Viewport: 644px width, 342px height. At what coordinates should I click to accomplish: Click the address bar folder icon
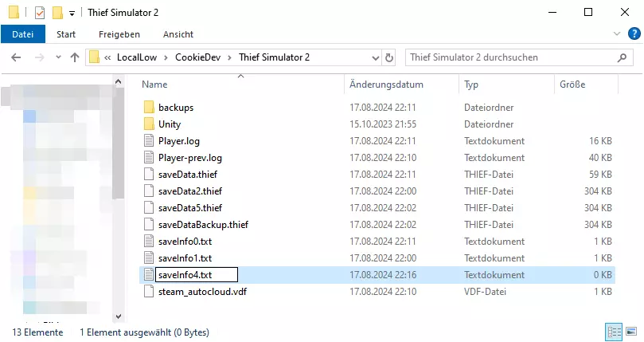(95, 57)
